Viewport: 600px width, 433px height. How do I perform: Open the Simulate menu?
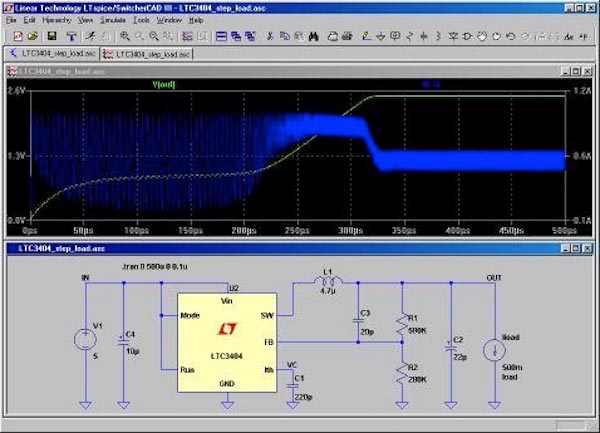coord(113,20)
